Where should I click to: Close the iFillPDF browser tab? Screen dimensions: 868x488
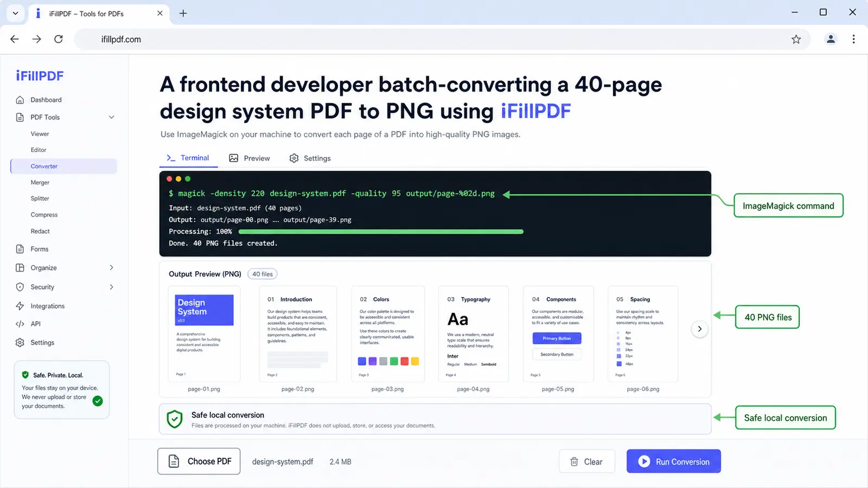click(160, 14)
